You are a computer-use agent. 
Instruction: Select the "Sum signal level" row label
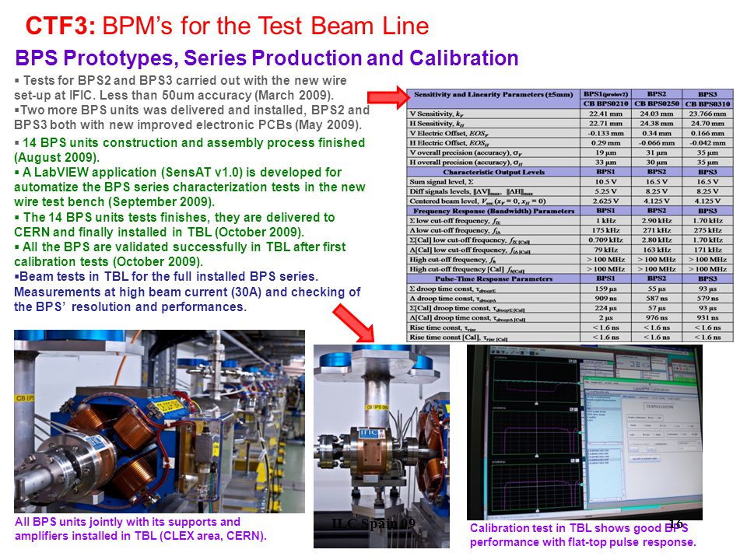441,181
